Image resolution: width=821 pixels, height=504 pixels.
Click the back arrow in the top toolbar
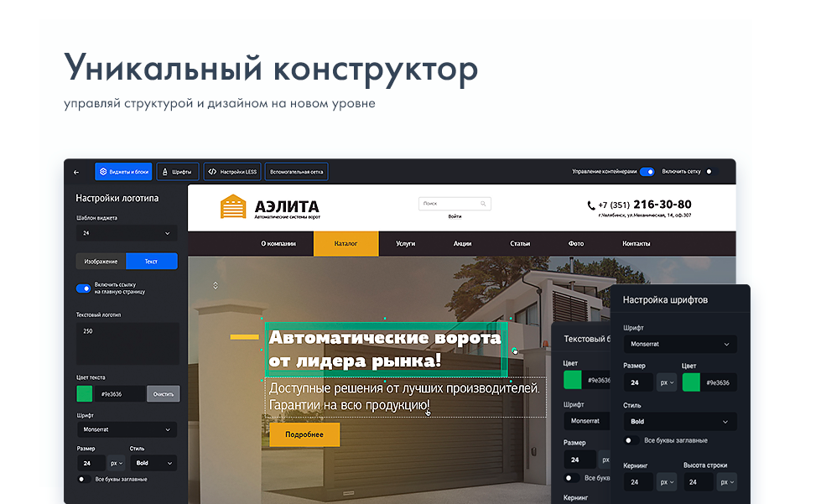click(76, 172)
